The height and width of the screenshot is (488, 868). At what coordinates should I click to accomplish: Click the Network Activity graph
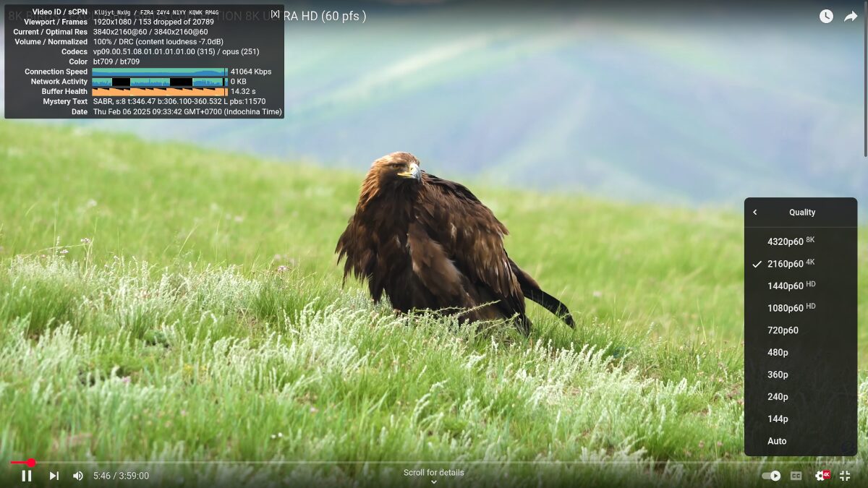(160, 82)
